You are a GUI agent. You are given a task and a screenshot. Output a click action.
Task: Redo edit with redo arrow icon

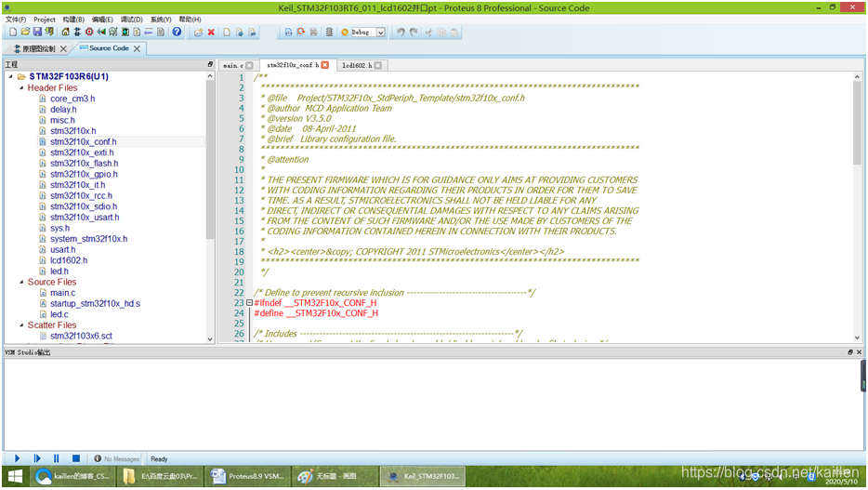pos(414,33)
